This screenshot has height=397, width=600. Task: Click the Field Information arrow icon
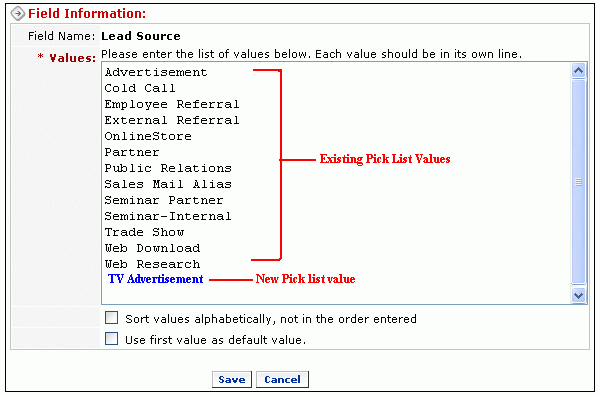point(18,14)
